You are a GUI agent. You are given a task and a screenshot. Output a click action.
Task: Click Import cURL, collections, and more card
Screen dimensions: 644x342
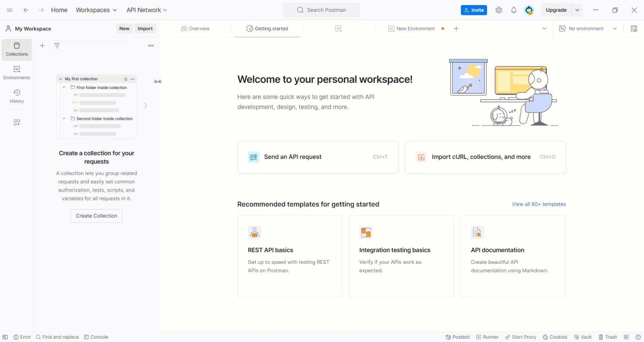[486, 157]
